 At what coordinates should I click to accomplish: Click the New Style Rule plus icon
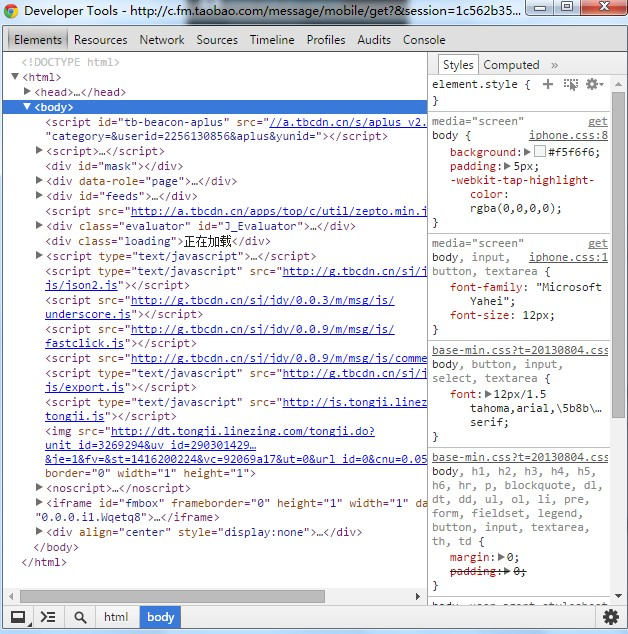(x=547, y=85)
